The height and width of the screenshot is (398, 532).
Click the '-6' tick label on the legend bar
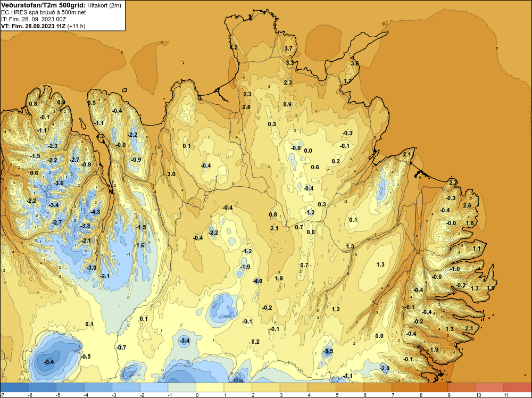[30, 395]
